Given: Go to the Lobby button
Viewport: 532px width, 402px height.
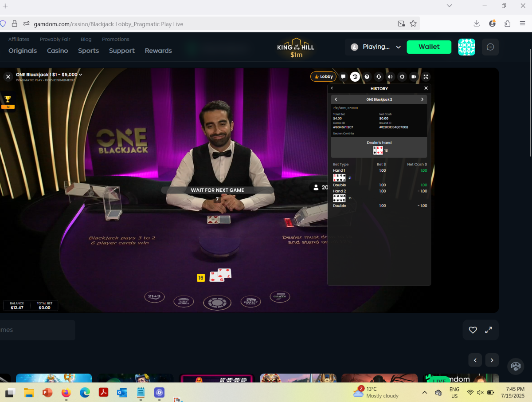Looking at the screenshot, I should pos(324,77).
